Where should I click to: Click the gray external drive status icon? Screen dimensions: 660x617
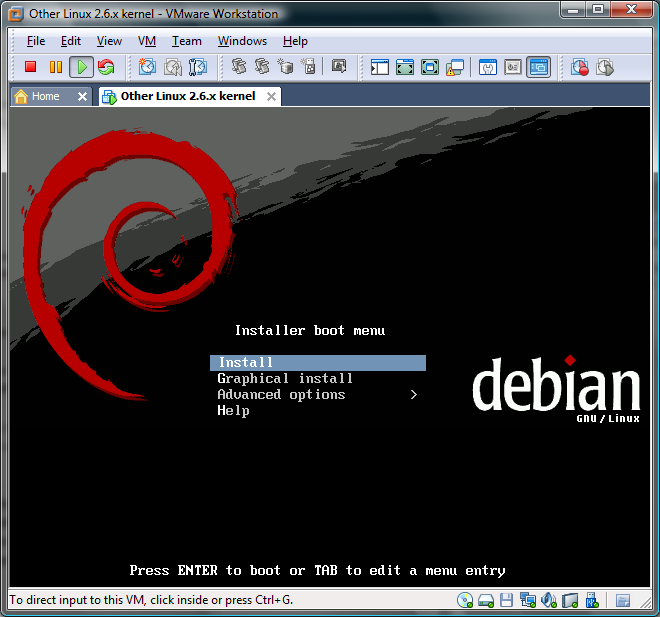(x=570, y=600)
